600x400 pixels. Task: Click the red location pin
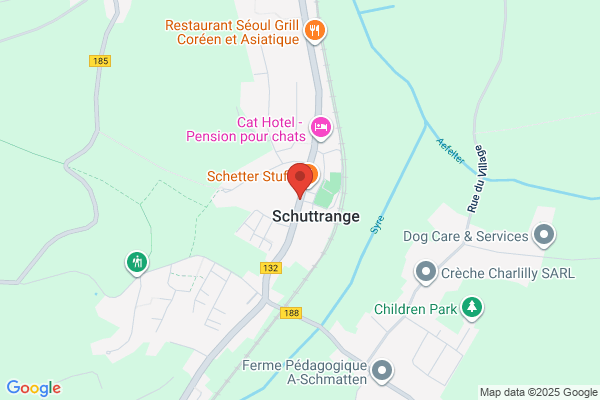click(x=300, y=181)
